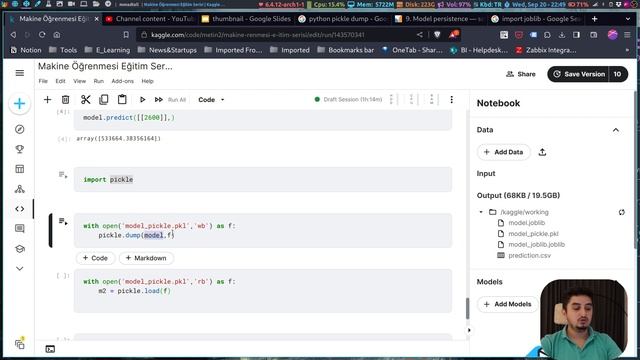Viewport: 640px width, 360px height.
Task: Open the View menu
Action: 80,81
